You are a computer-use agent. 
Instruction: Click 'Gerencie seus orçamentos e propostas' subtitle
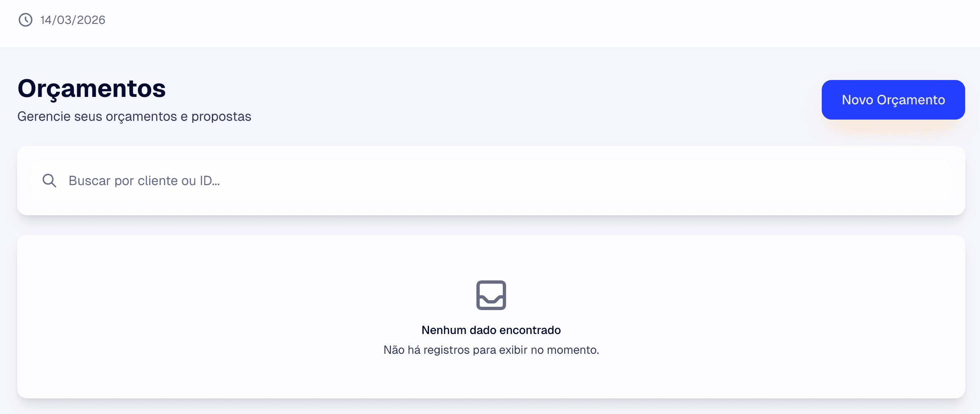tap(134, 117)
